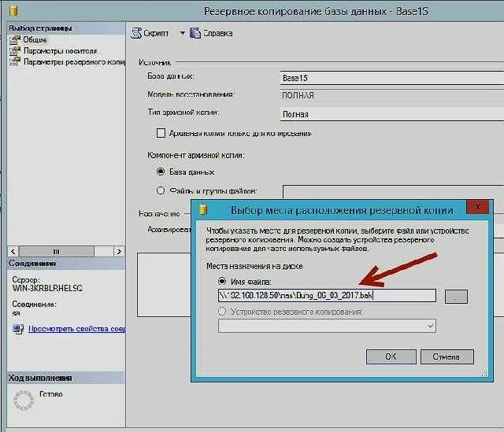Click the main window database icon
This screenshot has height=432, width=504.
pos(13,10)
